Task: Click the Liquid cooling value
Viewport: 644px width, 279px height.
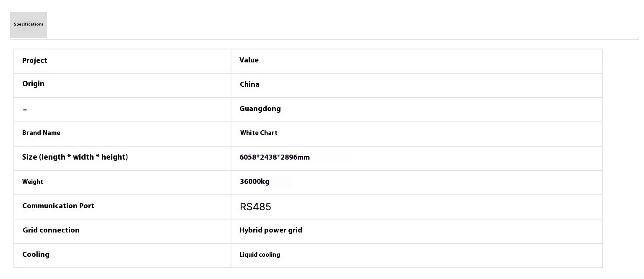Action: click(x=260, y=255)
